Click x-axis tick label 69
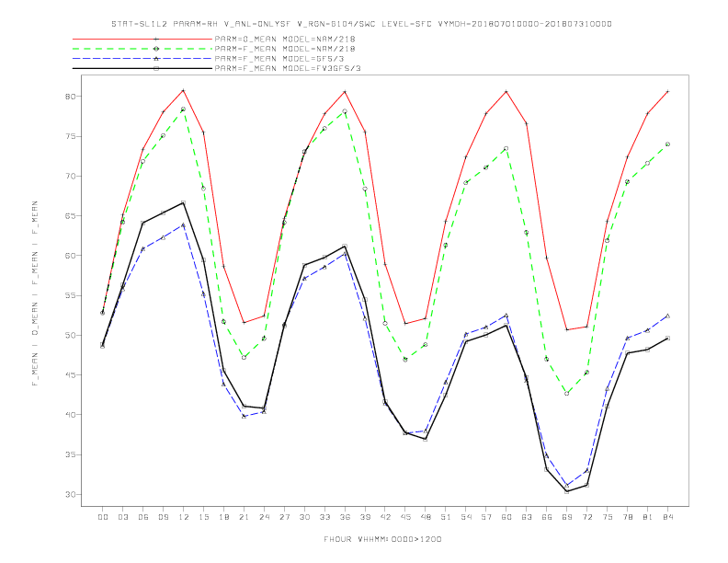Screen dimensions: 728x563 click(x=567, y=517)
